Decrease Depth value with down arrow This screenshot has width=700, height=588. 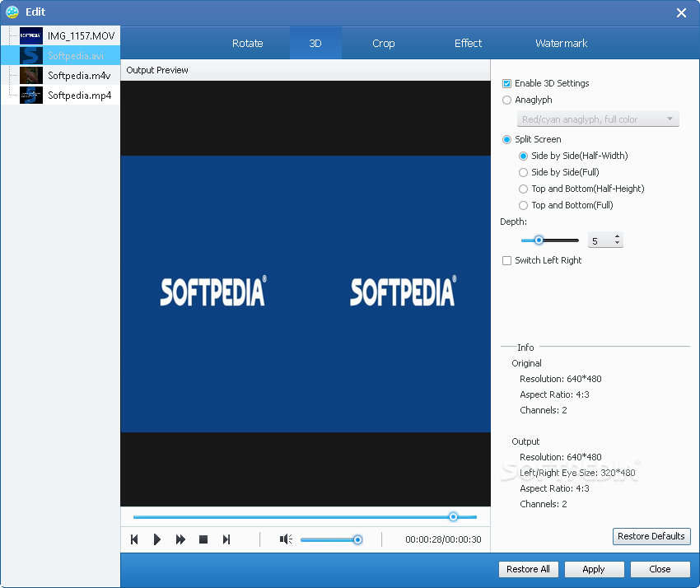click(617, 244)
